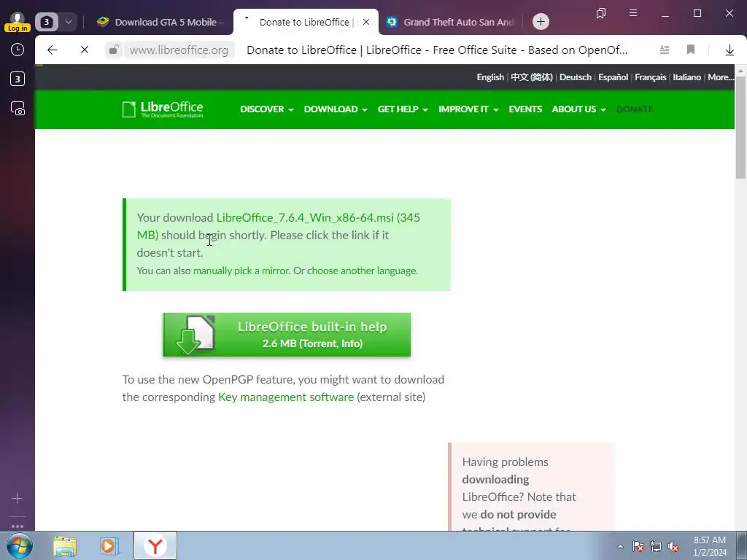Image resolution: width=747 pixels, height=560 pixels.
Task: Expand the tab groups dropdown arrow
Action: click(x=68, y=22)
